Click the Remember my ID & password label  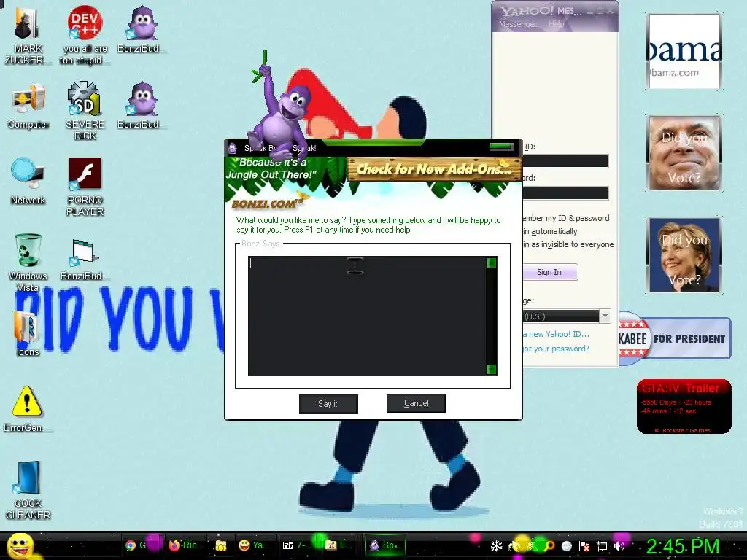point(566,218)
